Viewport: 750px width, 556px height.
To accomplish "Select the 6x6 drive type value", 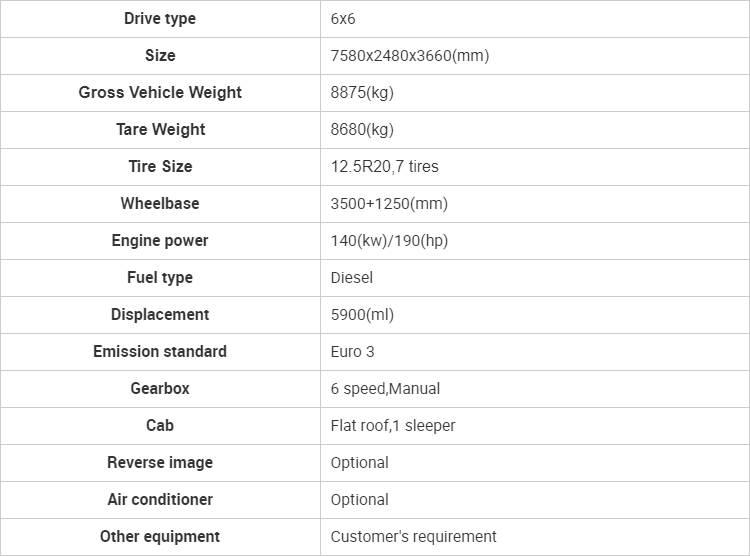I will pyautogui.click(x=342, y=19).
